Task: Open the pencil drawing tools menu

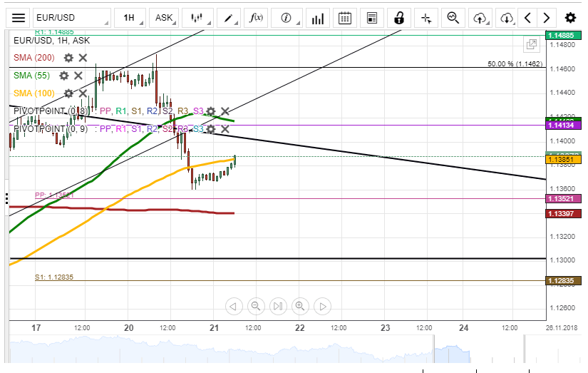Action: click(228, 18)
